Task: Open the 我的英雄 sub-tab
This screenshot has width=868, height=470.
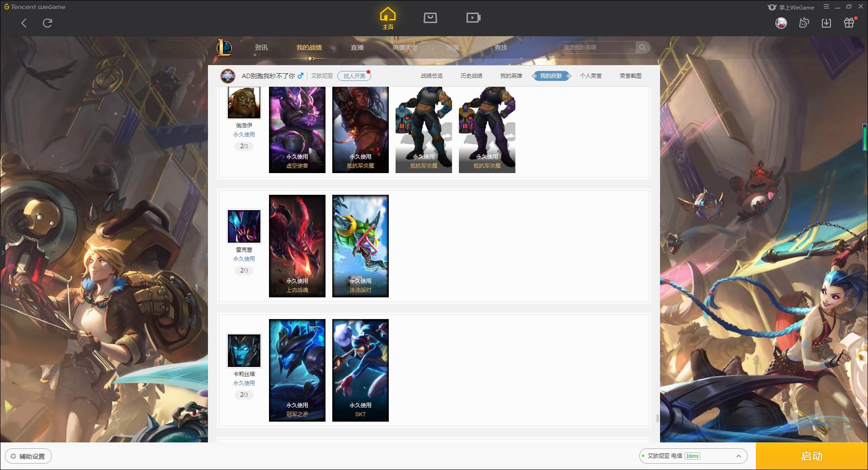Action: 511,76
